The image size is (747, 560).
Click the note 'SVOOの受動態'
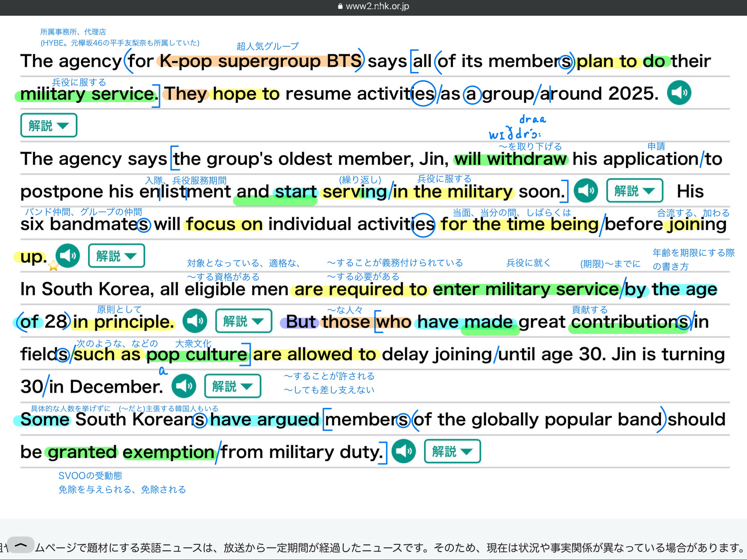pos(90,476)
